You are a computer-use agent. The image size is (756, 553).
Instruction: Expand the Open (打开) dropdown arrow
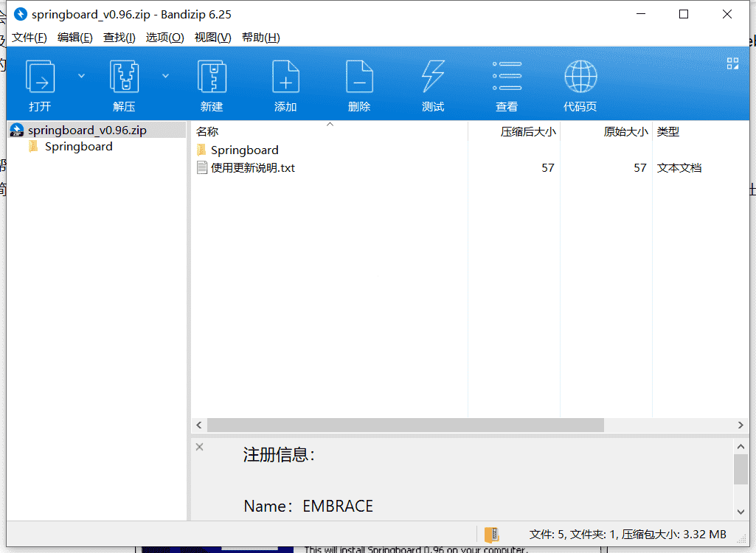click(81, 76)
